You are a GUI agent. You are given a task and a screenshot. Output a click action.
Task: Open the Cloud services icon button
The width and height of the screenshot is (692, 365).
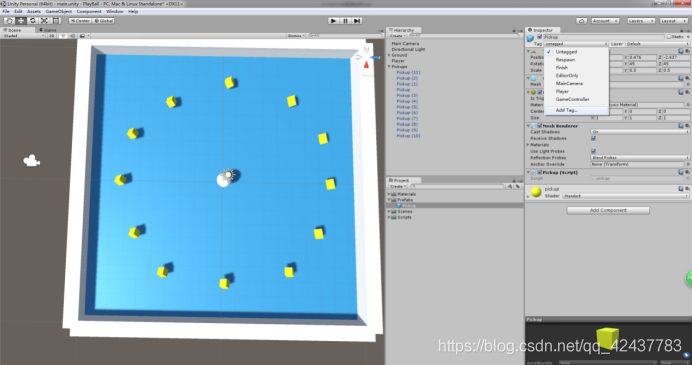point(582,21)
